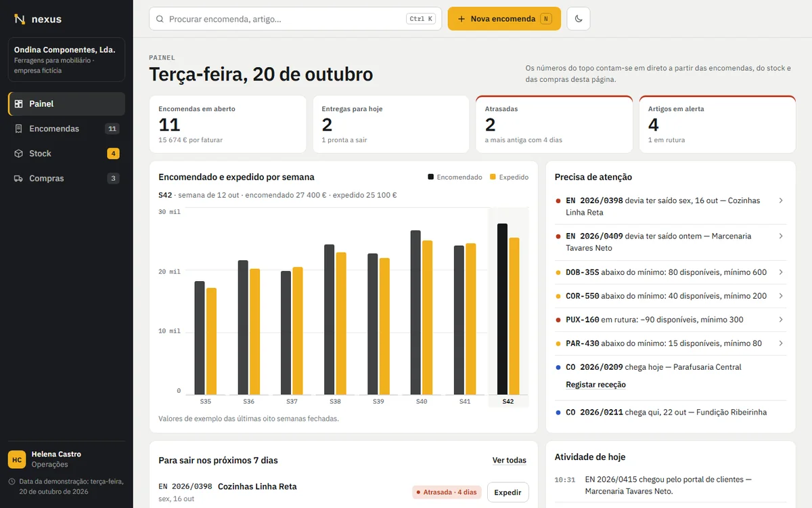
Task: Open the Stock menu item
Action: (66, 154)
